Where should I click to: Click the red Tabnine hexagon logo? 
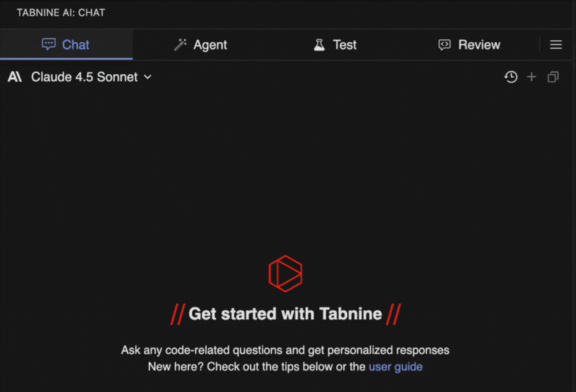tap(285, 273)
